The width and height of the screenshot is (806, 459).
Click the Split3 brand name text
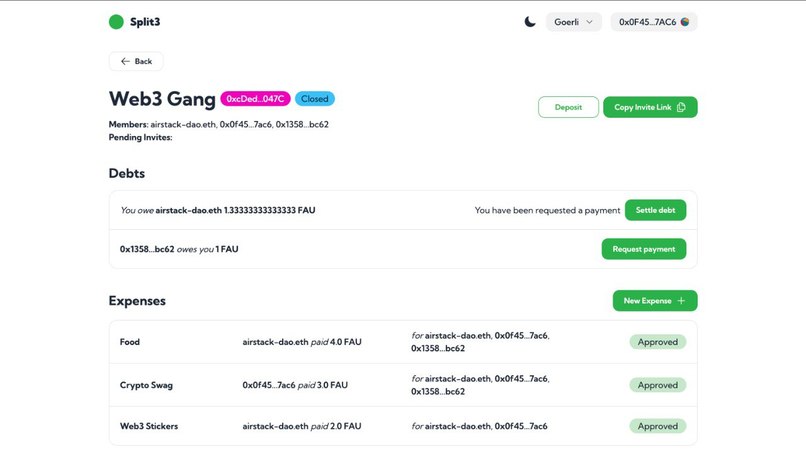145,22
